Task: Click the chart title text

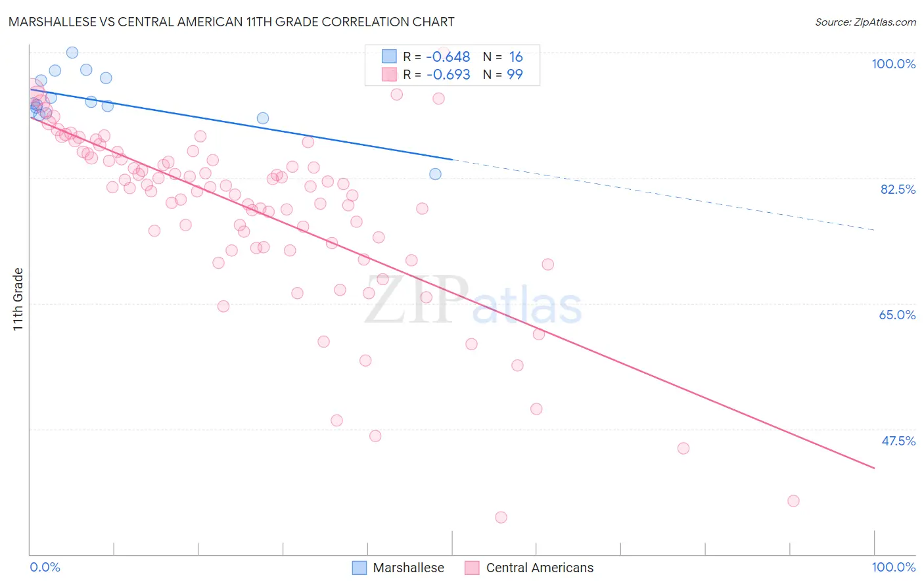Action: pyautogui.click(x=231, y=22)
